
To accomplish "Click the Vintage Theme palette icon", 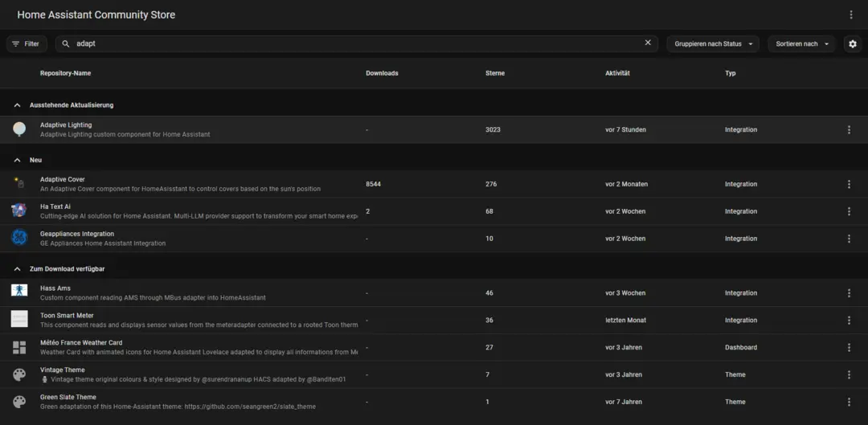I will pos(19,374).
